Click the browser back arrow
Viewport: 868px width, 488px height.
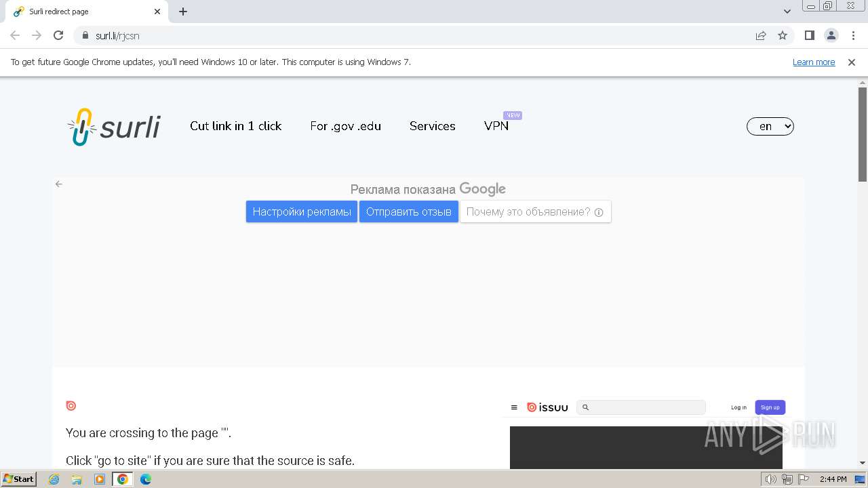tap(15, 36)
